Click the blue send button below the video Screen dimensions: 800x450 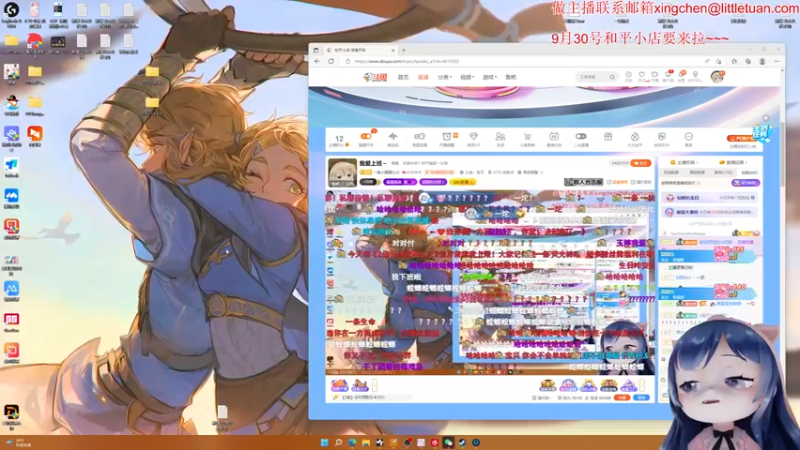(x=642, y=397)
